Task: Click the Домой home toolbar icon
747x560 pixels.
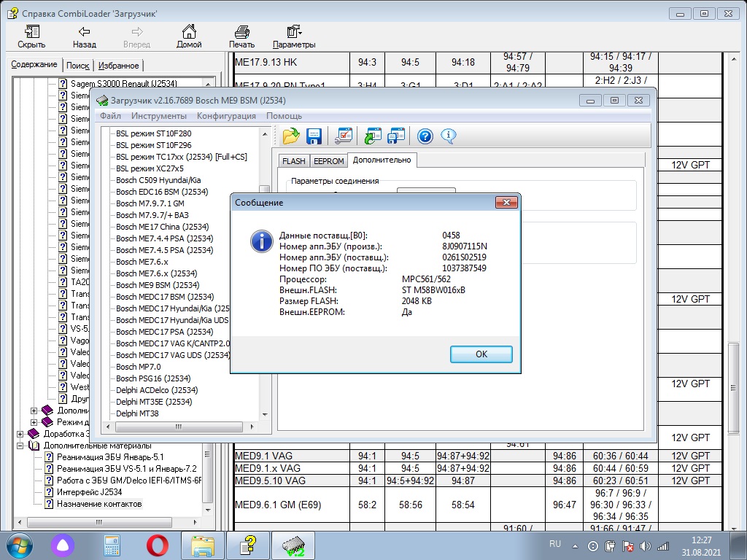Action: [189, 36]
